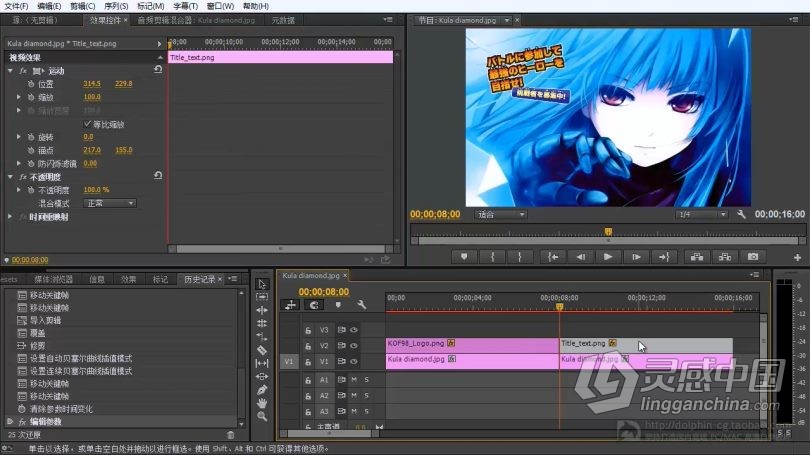
Task: Mark Out point in program monitor
Action: click(520, 257)
